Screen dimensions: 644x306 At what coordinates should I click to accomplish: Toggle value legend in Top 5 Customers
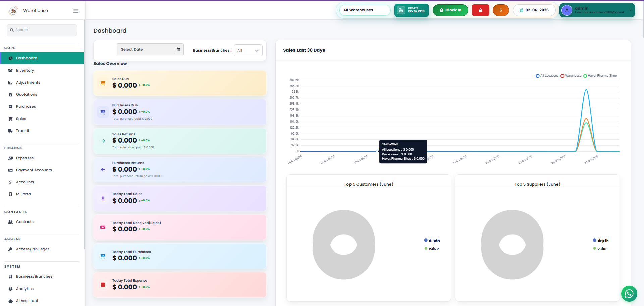click(432, 249)
